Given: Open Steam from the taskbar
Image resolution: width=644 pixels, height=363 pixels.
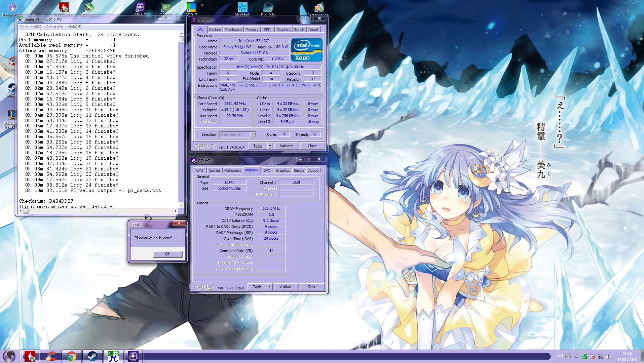Looking at the screenshot, I should (92, 356).
